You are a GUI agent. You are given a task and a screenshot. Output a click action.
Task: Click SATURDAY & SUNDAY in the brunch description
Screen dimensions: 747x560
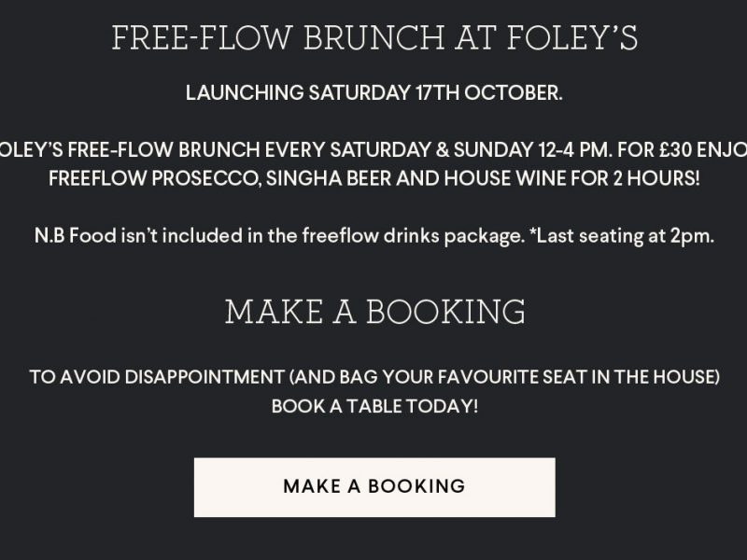click(x=431, y=150)
